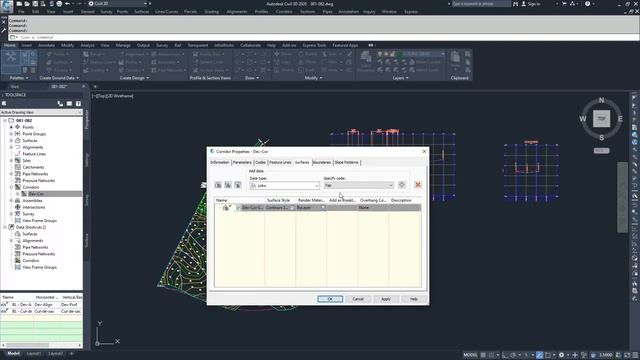Click the command line input field
The height and width of the screenshot is (360, 640).
(324, 37)
